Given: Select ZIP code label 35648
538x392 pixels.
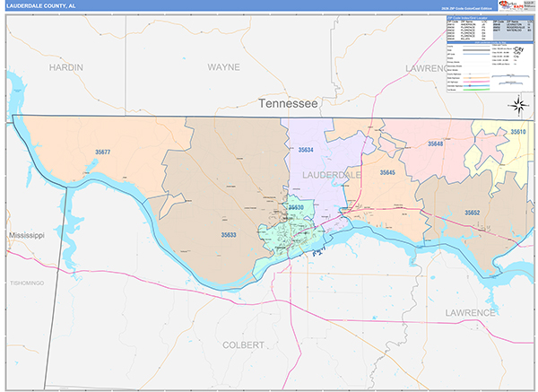Looking at the screenshot, I should click(435, 144).
